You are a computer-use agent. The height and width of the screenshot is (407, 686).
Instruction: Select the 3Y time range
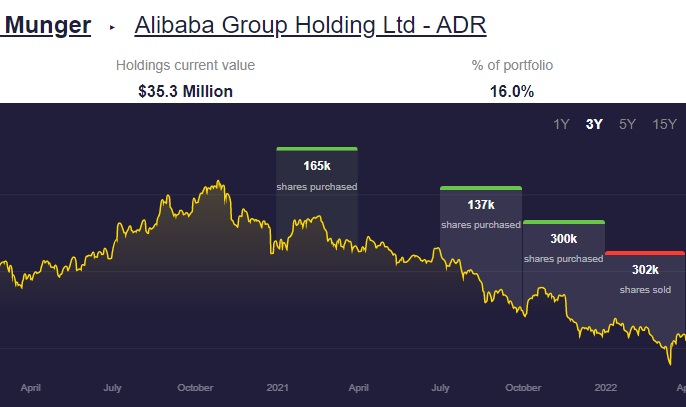[x=594, y=125]
